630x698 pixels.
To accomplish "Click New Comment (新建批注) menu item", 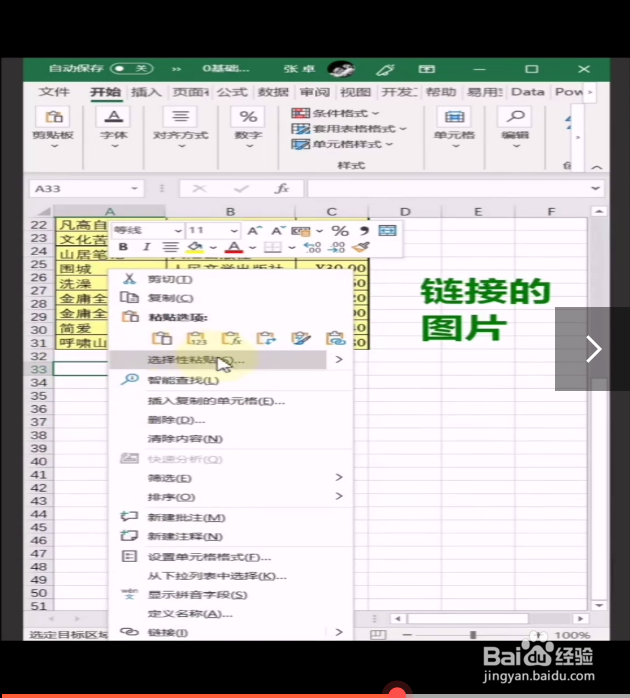I will [231, 517].
